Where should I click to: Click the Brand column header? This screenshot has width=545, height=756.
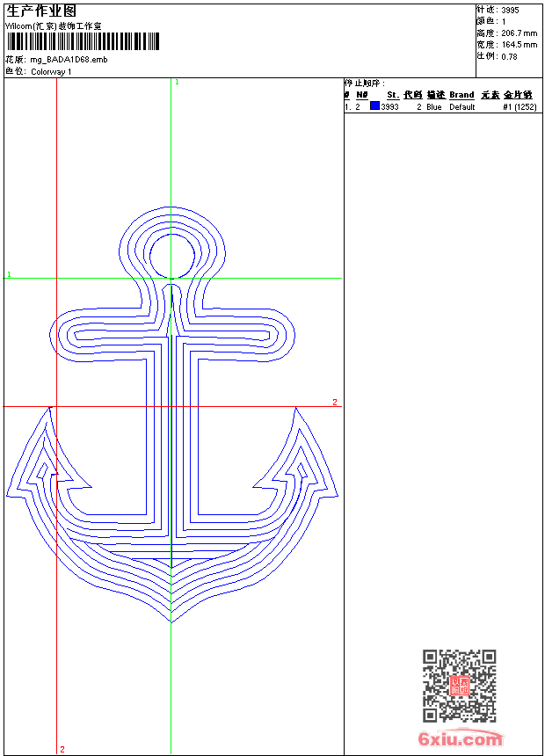tap(461, 95)
